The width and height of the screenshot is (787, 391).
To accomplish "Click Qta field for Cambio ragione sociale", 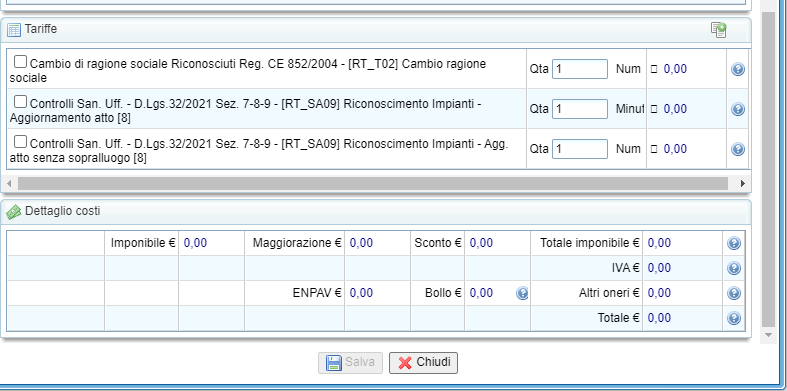I will click(580, 69).
